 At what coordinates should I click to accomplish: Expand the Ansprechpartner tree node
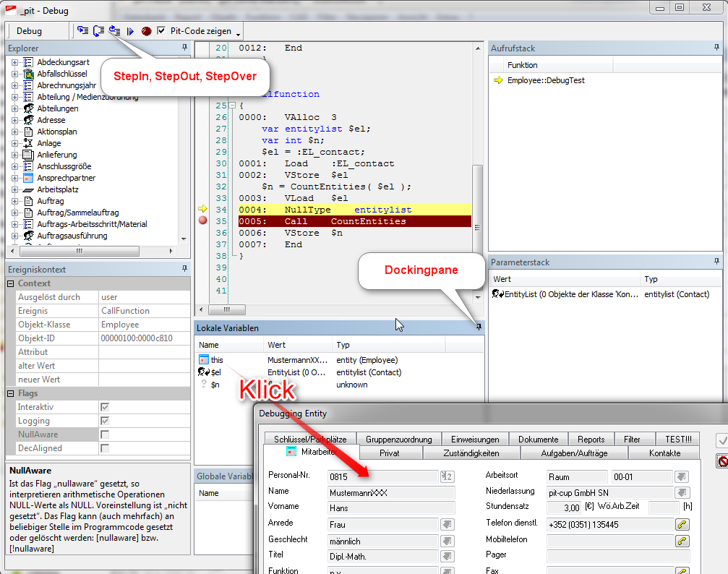[x=15, y=178]
